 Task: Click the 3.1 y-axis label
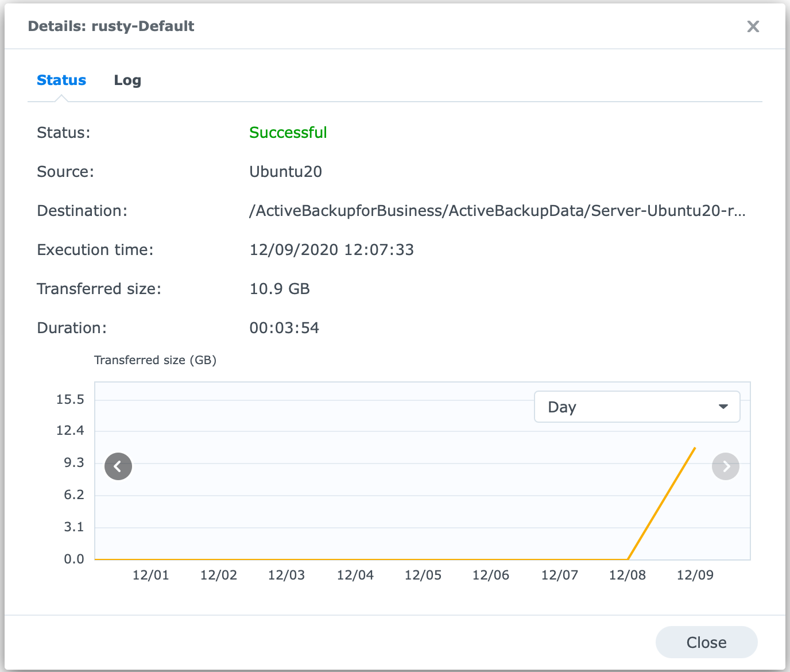pyautogui.click(x=74, y=527)
